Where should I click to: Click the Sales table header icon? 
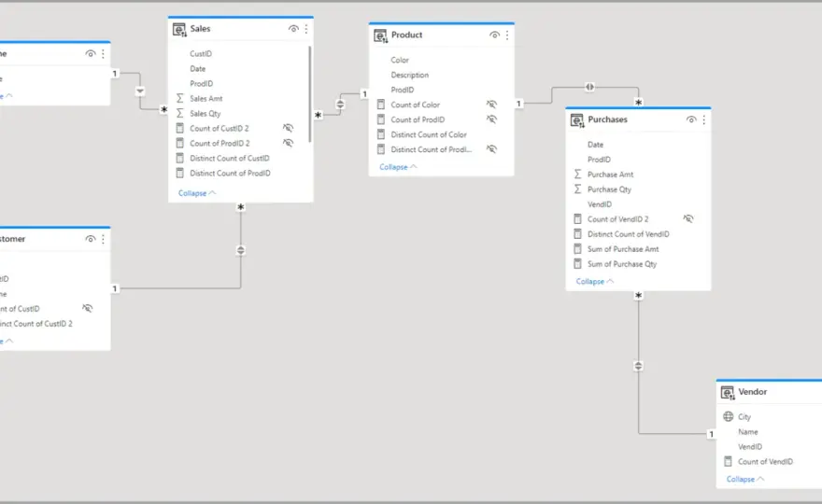click(x=179, y=29)
